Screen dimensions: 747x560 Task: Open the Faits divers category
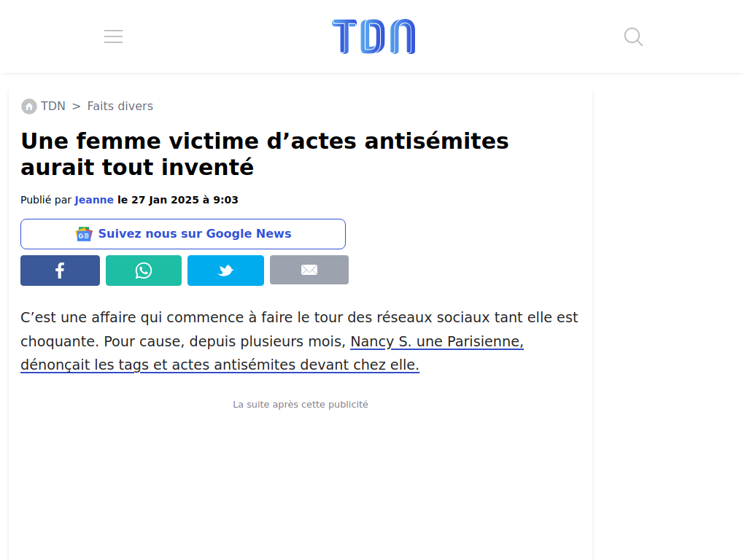pos(120,106)
